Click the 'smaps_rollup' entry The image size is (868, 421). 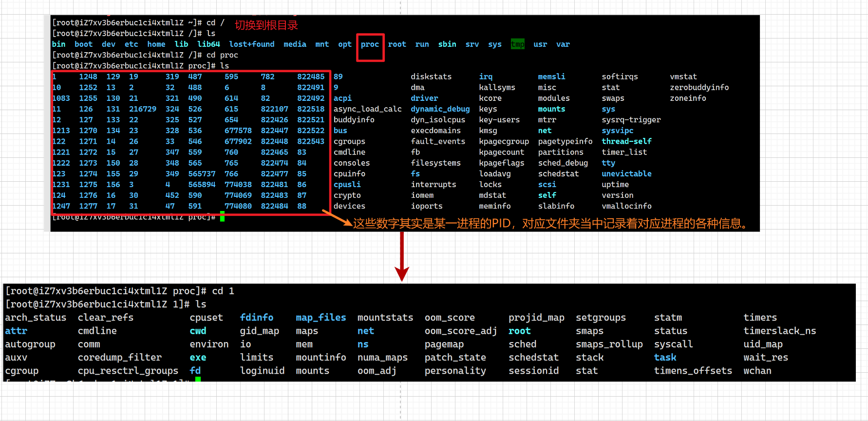[609, 344]
